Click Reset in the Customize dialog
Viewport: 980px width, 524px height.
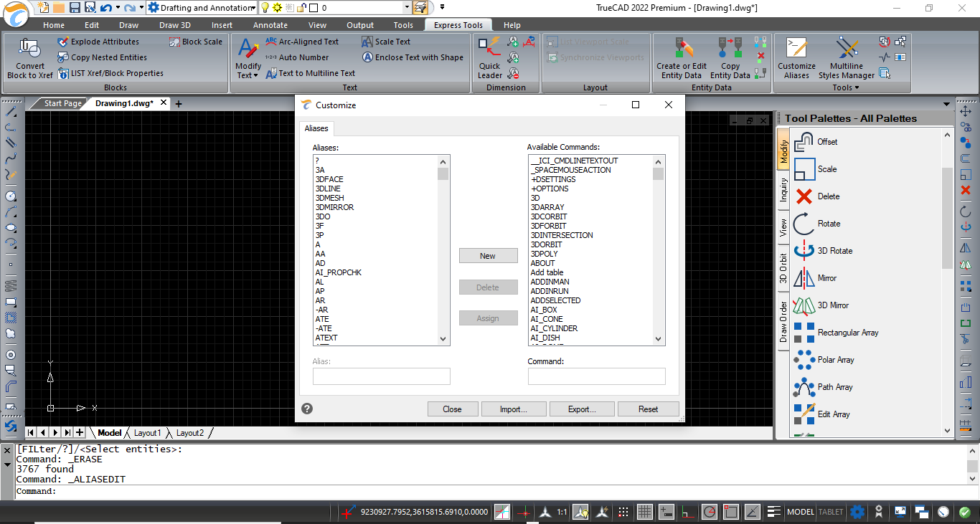point(649,409)
